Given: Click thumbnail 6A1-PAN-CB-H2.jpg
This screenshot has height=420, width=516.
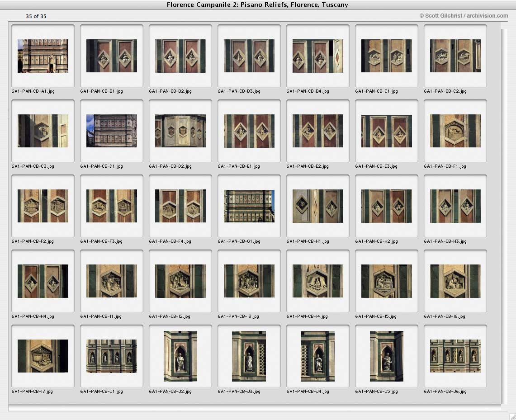Looking at the screenshot, I should pyautogui.click(x=387, y=206).
